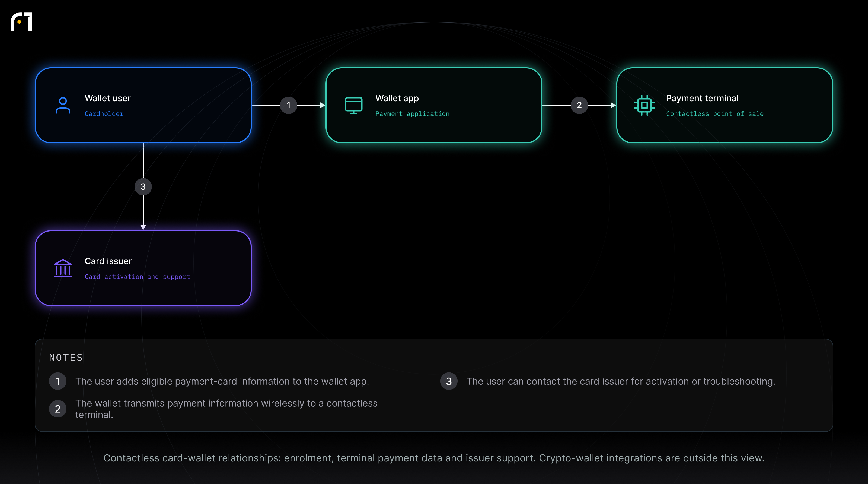
Task: Click the Payment terminal chip icon
Action: (644, 105)
